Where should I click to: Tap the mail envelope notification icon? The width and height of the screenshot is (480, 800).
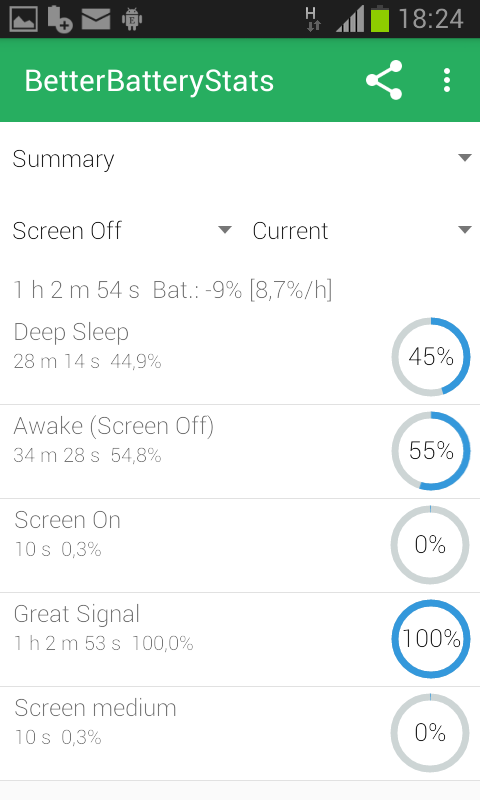tap(96, 19)
